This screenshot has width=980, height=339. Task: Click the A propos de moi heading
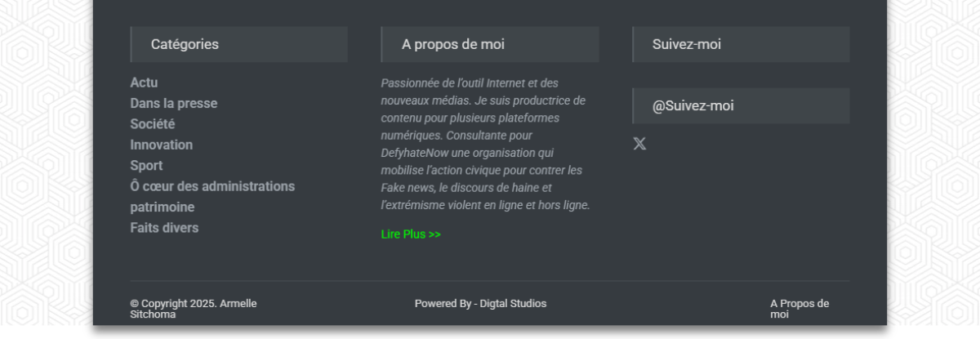click(490, 44)
